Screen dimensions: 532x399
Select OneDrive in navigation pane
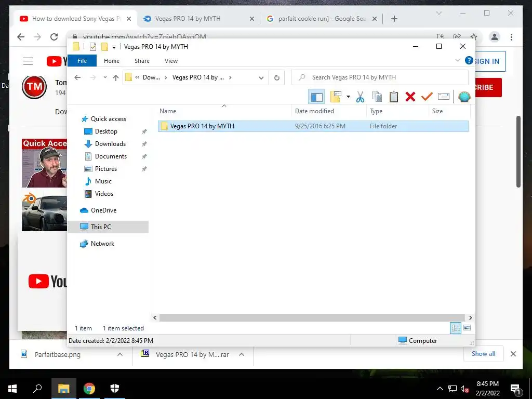click(x=103, y=210)
